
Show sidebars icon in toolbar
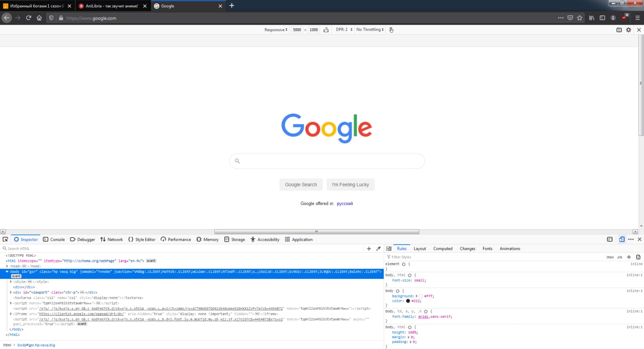[x=602, y=18]
